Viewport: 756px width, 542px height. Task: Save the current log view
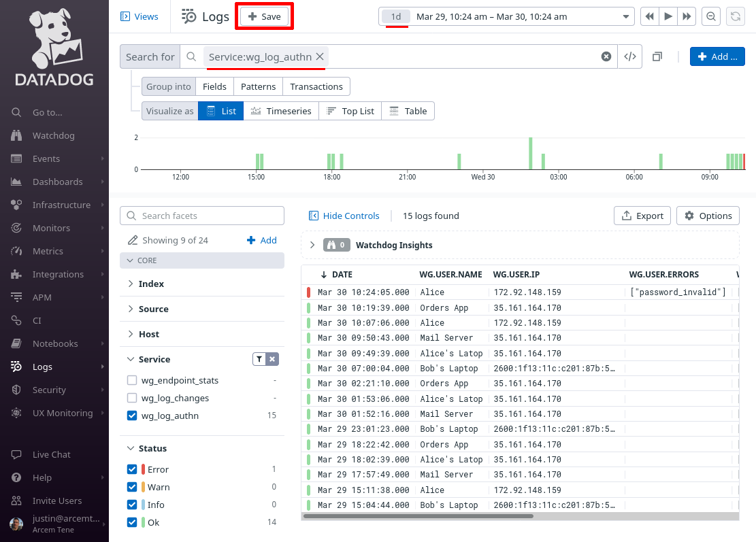pos(264,16)
